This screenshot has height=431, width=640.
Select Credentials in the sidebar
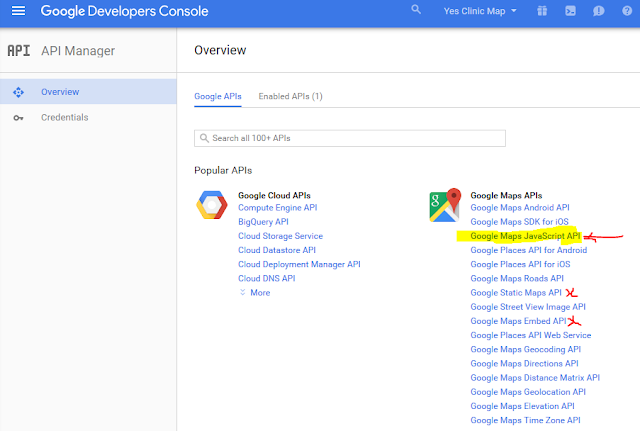[x=88, y=118]
